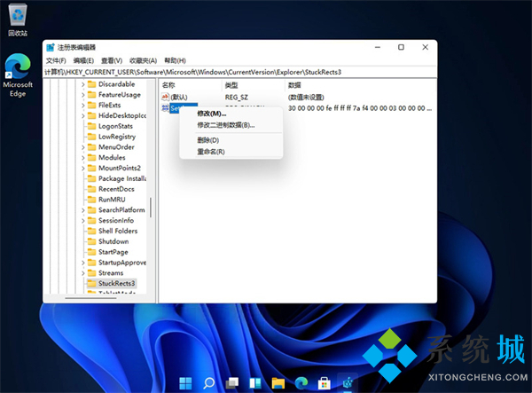Viewport: 532px width, 393px height.
Task: Select the Streams tree item
Action: tap(111, 273)
